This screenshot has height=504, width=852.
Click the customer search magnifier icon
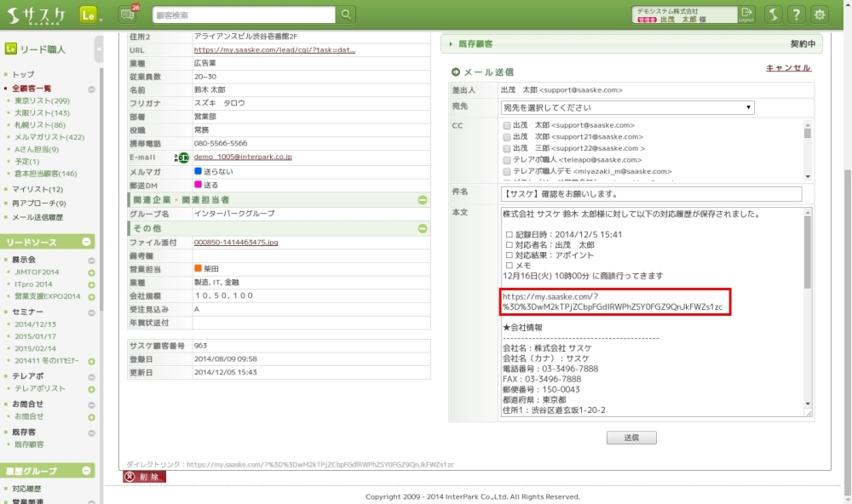346,14
